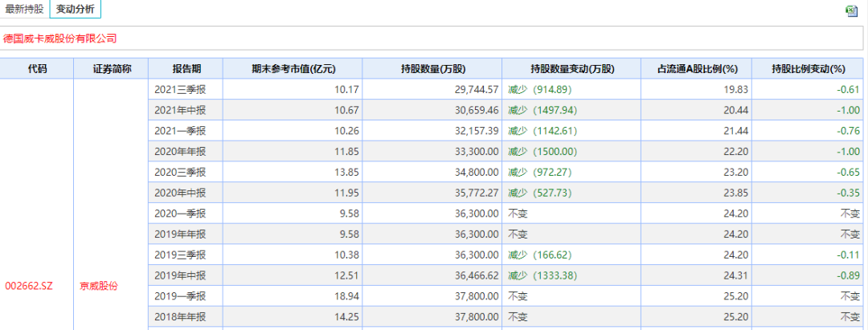This screenshot has height=330, width=868.
Task: Click market value 10.38
Action: (347, 255)
